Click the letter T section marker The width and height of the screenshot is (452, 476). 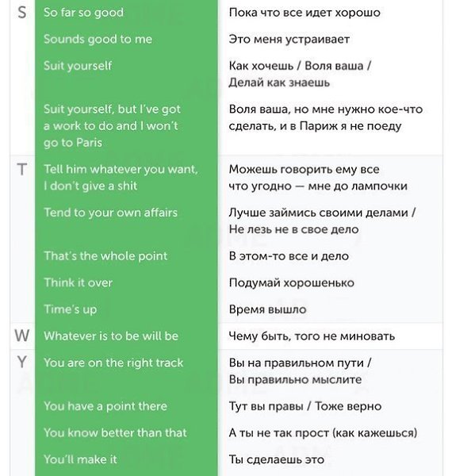(x=22, y=170)
